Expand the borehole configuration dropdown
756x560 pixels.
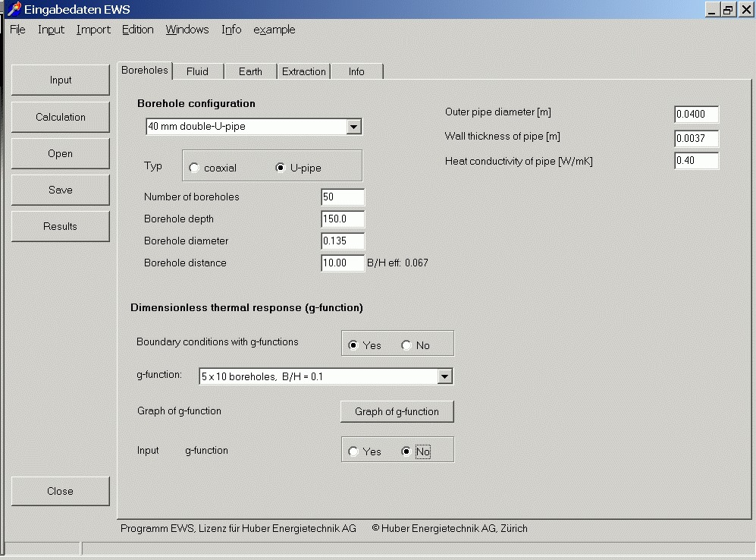(x=353, y=127)
